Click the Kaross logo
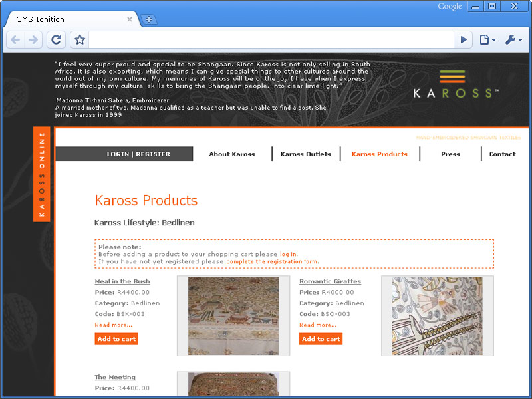Viewport: 532px width, 399px height. (455, 84)
